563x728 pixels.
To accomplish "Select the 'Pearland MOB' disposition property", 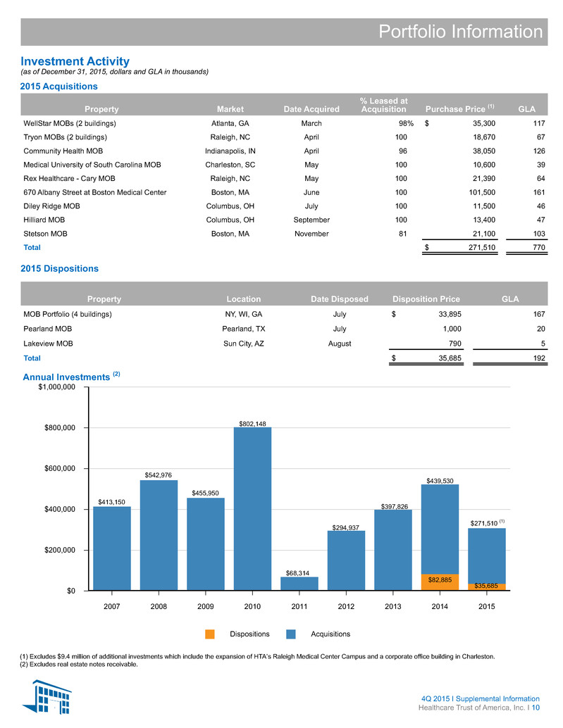I will 48,329.
